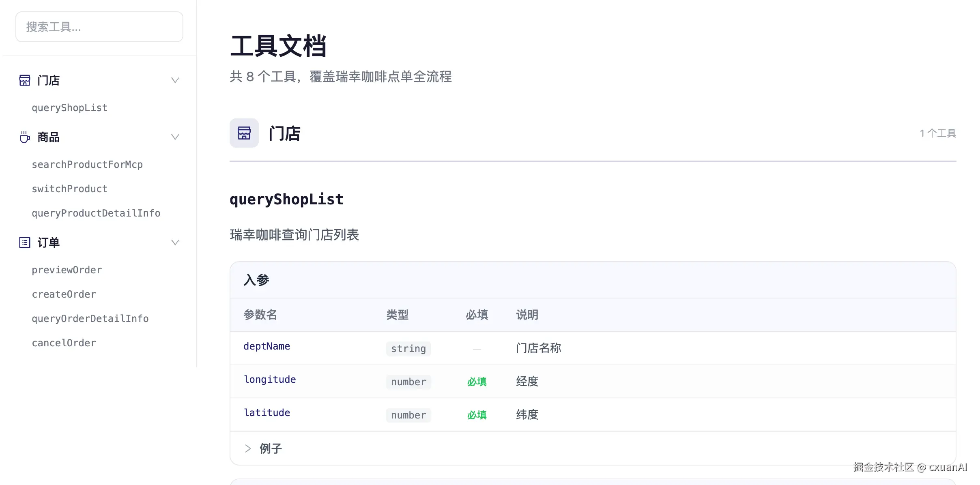Viewport: 980px width, 485px height.
Task: Click the 经度 description cell
Action: pos(527,381)
